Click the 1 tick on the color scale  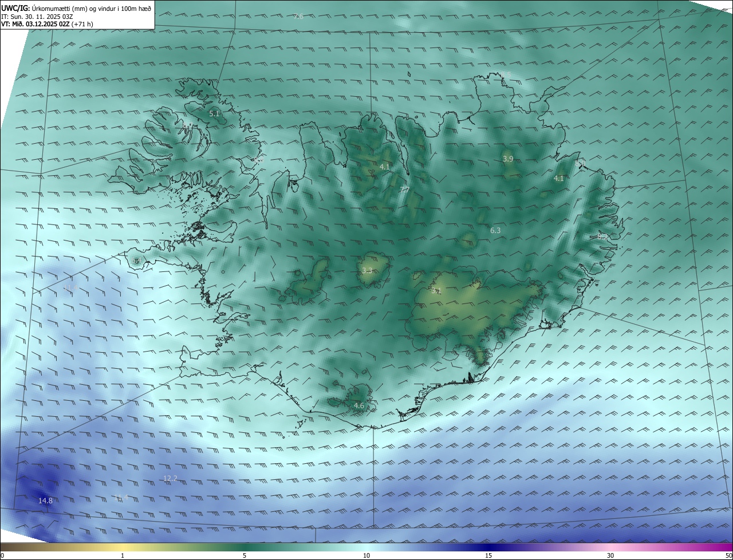(x=123, y=555)
